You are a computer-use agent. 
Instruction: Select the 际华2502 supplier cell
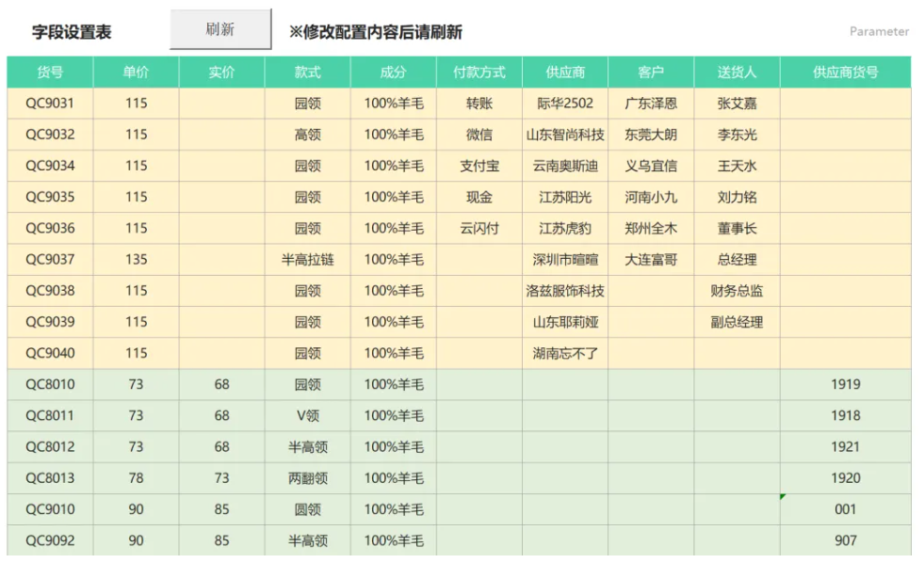pos(565,104)
